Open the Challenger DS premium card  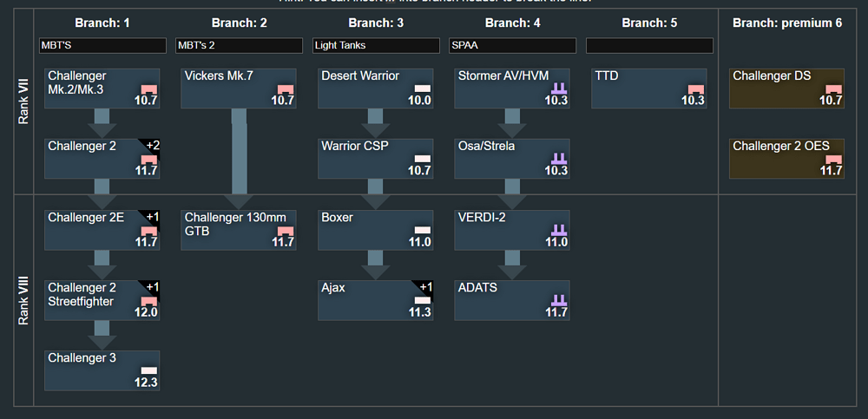(x=787, y=88)
